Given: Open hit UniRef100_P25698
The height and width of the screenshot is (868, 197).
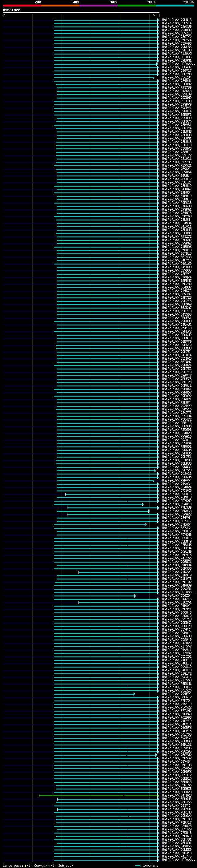Looking at the screenshot, I should point(177,430).
